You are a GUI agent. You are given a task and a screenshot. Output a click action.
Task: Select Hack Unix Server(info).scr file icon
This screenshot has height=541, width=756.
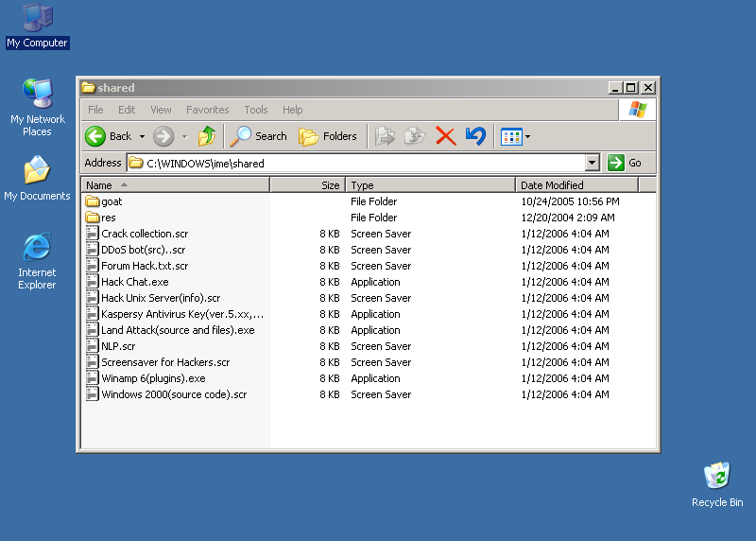[x=92, y=297]
